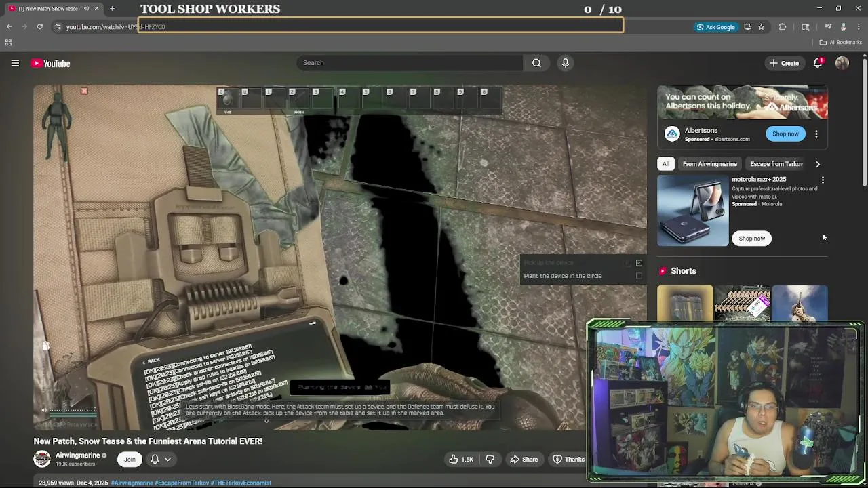
Task: Click the motorola razr+ ad thumbnail
Action: (692, 211)
